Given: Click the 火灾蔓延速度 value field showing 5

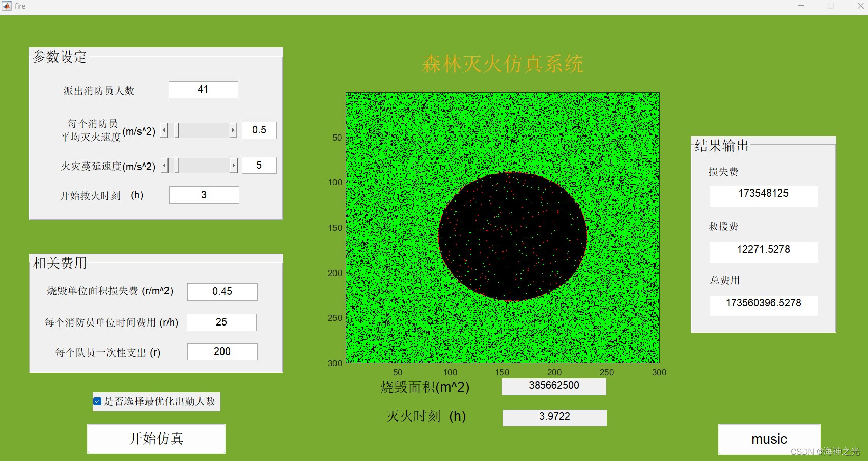Looking at the screenshot, I should 259,166.
